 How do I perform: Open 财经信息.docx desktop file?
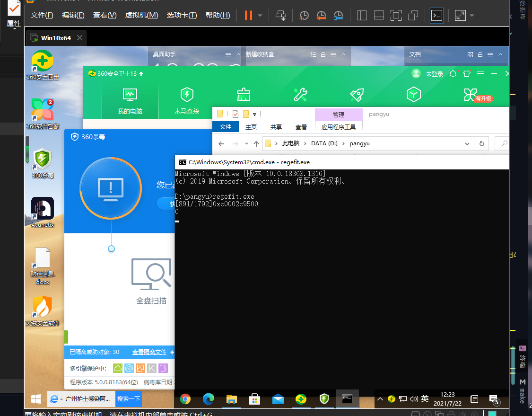coord(43,266)
